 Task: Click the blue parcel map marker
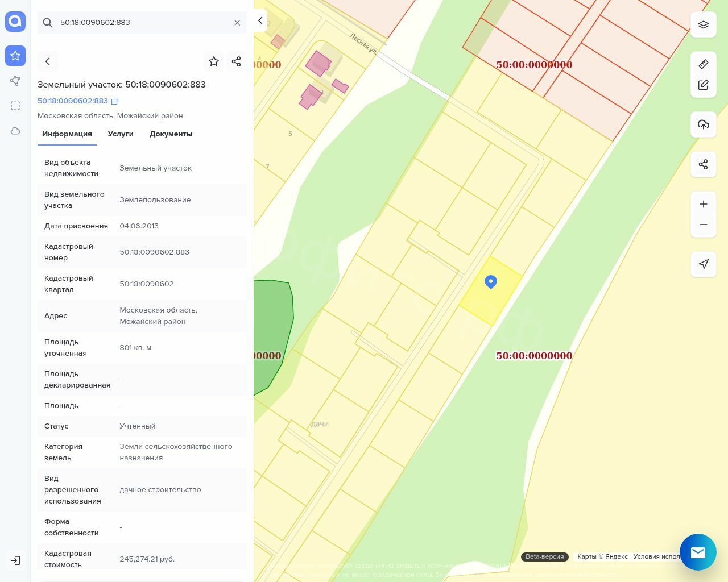491,281
